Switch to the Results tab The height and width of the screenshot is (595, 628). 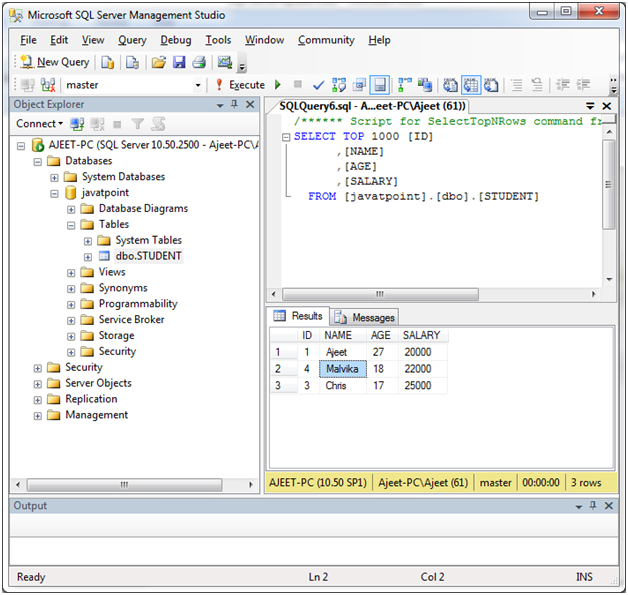[298, 316]
